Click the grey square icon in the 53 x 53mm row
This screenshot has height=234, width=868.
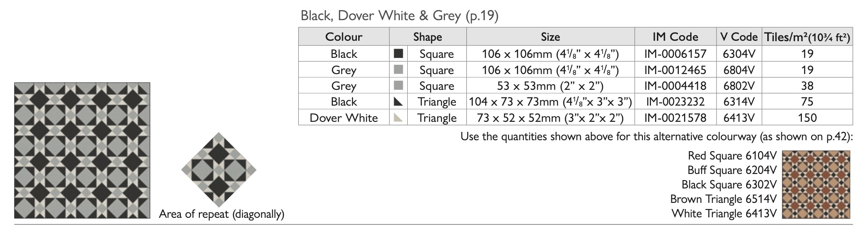[x=398, y=85]
